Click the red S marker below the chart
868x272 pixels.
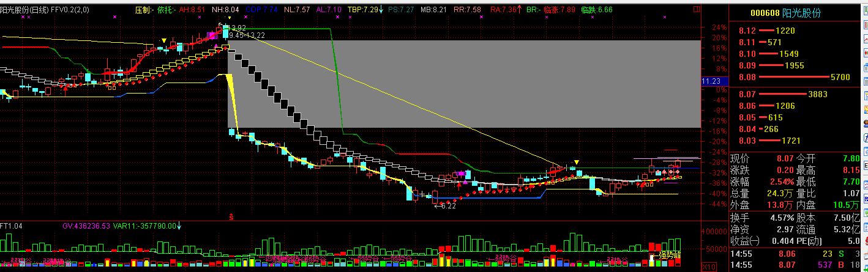point(231,216)
